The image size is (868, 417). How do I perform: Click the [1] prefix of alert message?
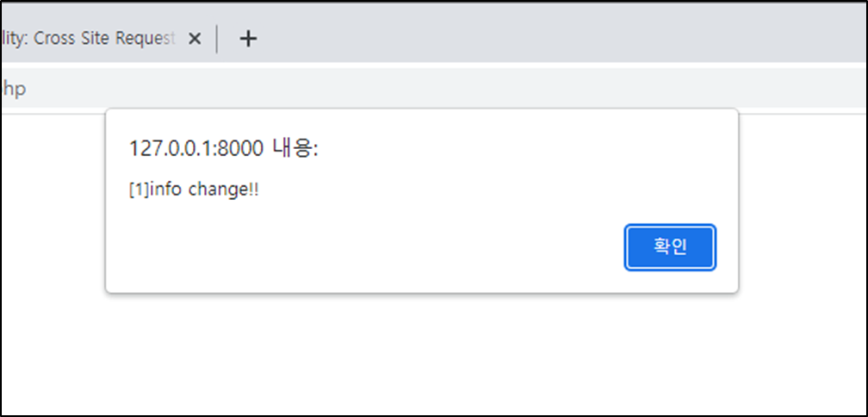pyautogui.click(x=139, y=190)
